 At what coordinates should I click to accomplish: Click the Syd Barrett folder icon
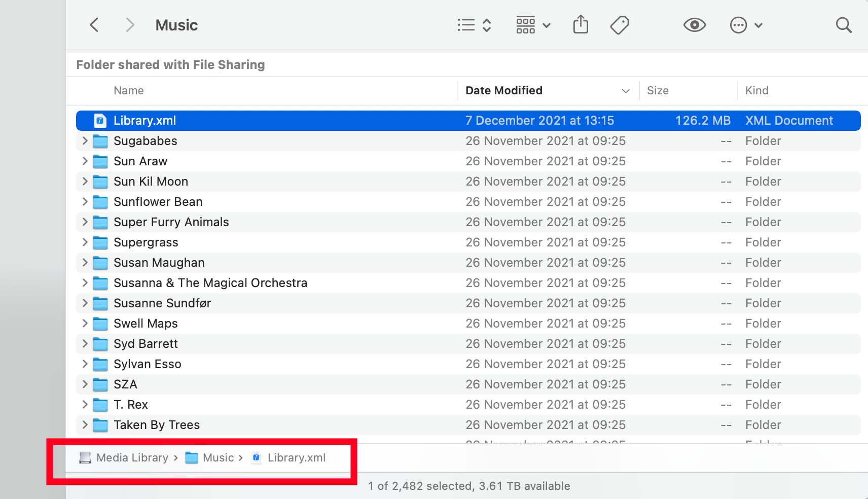(100, 344)
